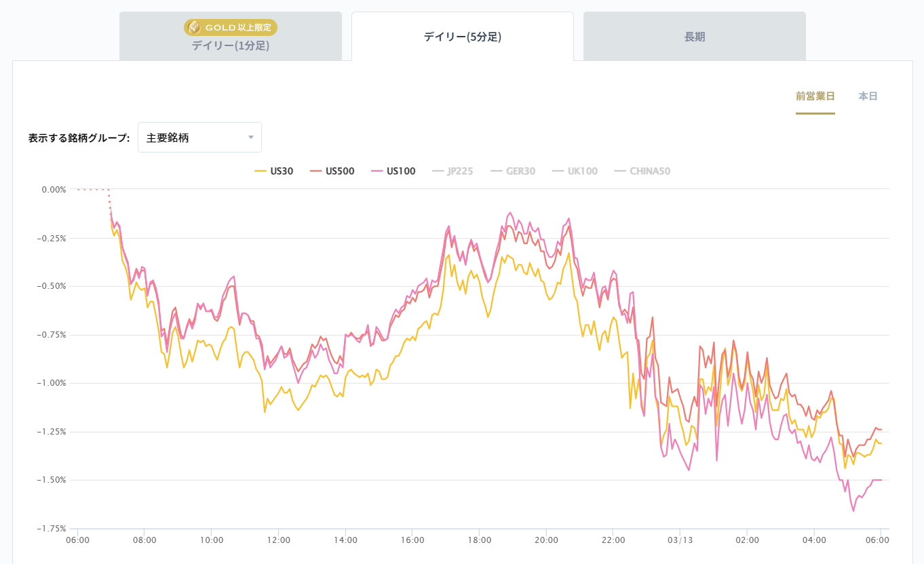Open the 主要銘柄 group dropdown
Viewport: 924px width, 564px height.
coord(199,138)
